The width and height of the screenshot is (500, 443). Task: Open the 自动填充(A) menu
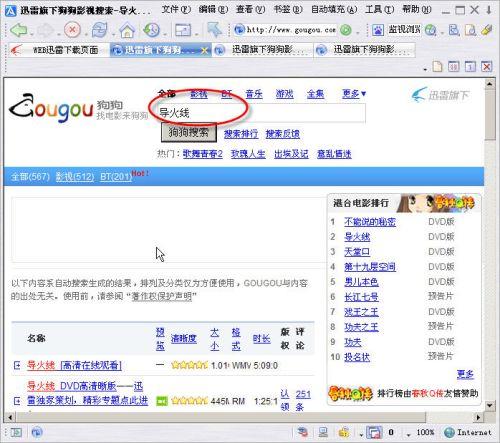[x=334, y=9]
